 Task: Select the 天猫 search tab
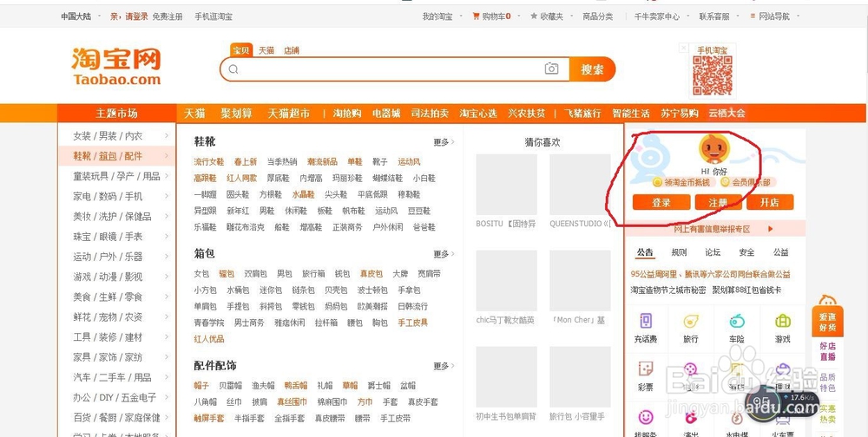266,50
